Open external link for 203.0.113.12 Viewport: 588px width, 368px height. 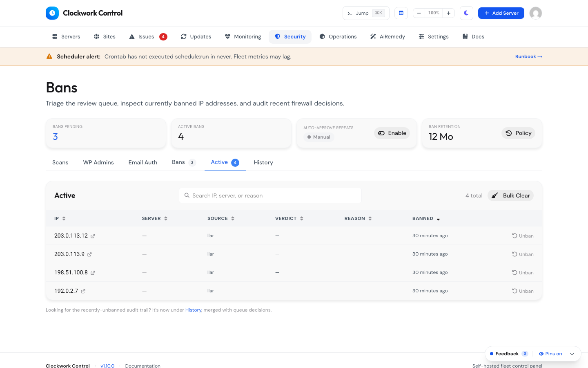[93, 236]
